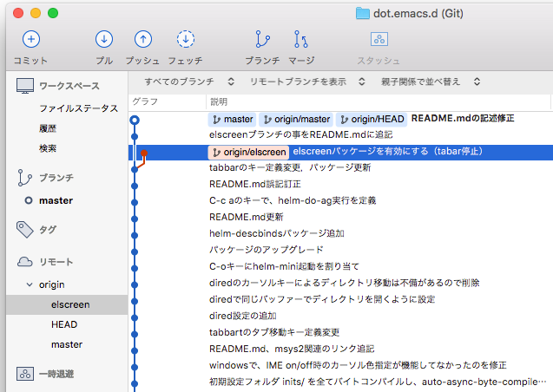Click the origin/elscreen label badge
The width and height of the screenshot is (553, 392).
point(248,152)
